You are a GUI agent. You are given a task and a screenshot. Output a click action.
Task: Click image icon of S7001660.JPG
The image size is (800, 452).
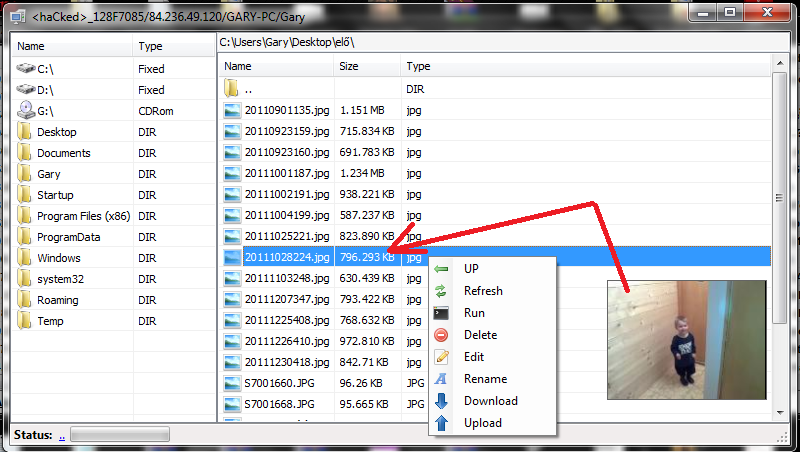pos(232,383)
